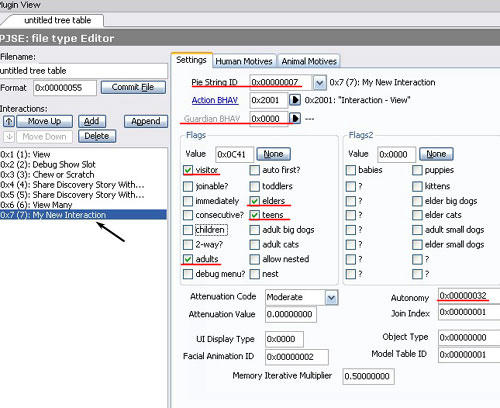Click the Autonomy value field
This screenshot has width=500, height=408.
click(x=469, y=296)
